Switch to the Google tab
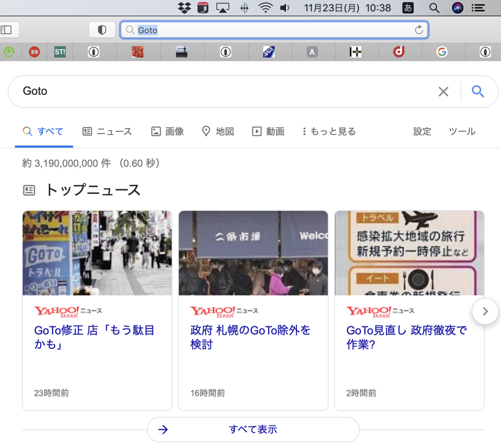501x448 pixels. coord(442,52)
